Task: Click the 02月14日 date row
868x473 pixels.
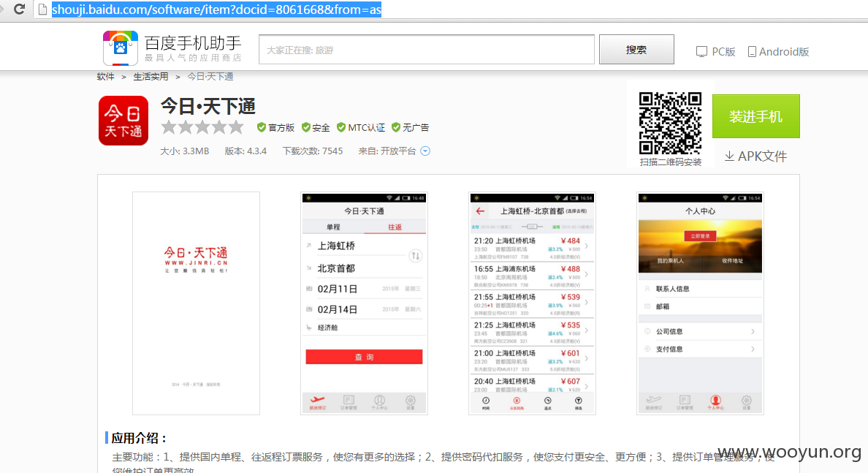Action: (365, 309)
